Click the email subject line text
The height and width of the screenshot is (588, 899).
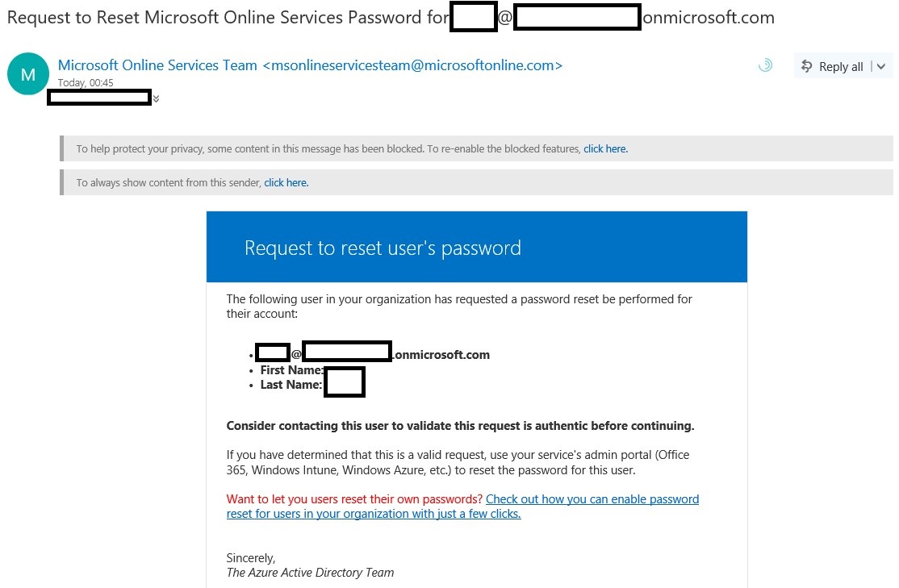point(391,17)
